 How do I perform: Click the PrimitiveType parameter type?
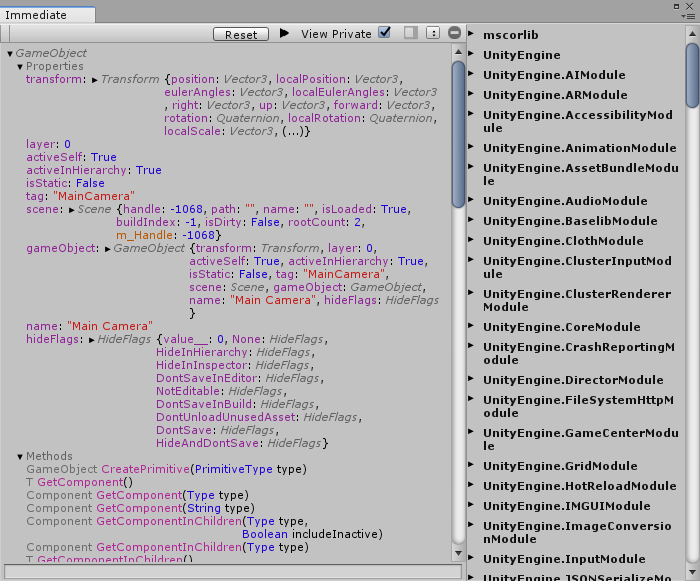233,469
